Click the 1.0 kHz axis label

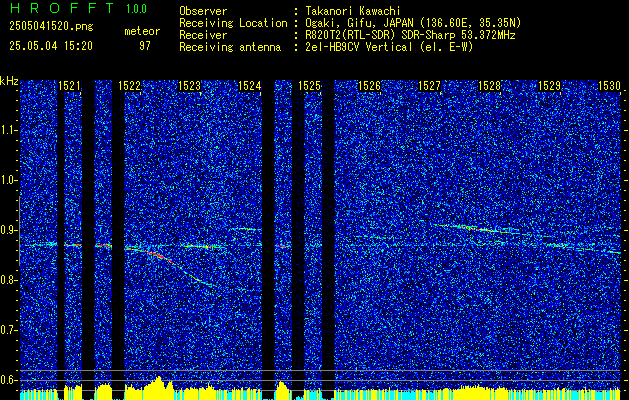[x=9, y=180]
